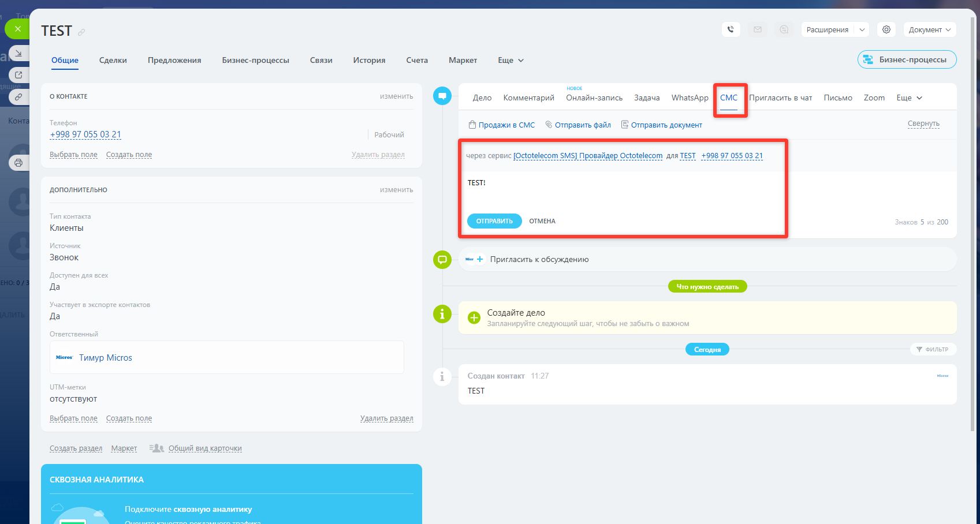Screen dimensions: 980x524
Task: Expand the Расширения dropdown arrow
Action: [862, 30]
